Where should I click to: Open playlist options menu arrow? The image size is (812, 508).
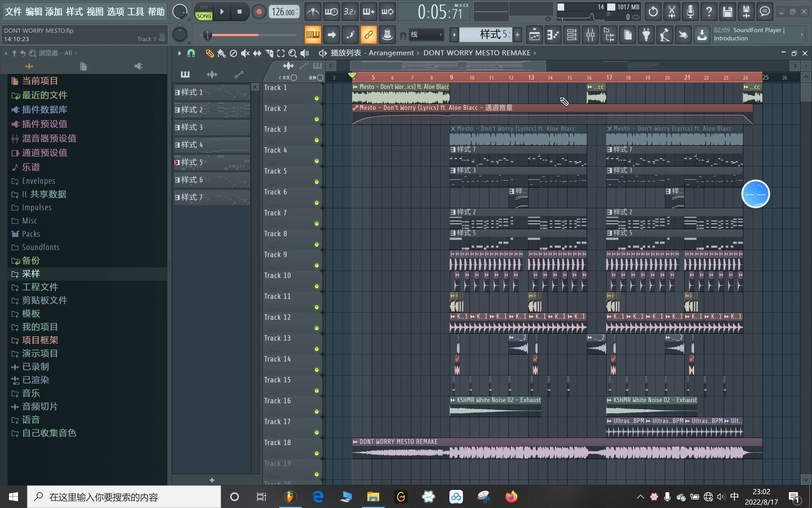179,53
